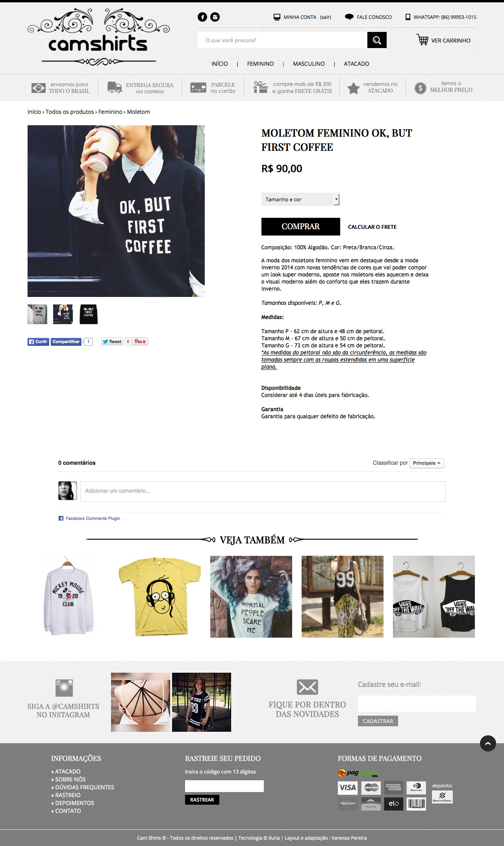Screen dimensions: 504x846
Task: Open the Facebook icon in header
Action: pyautogui.click(x=202, y=17)
